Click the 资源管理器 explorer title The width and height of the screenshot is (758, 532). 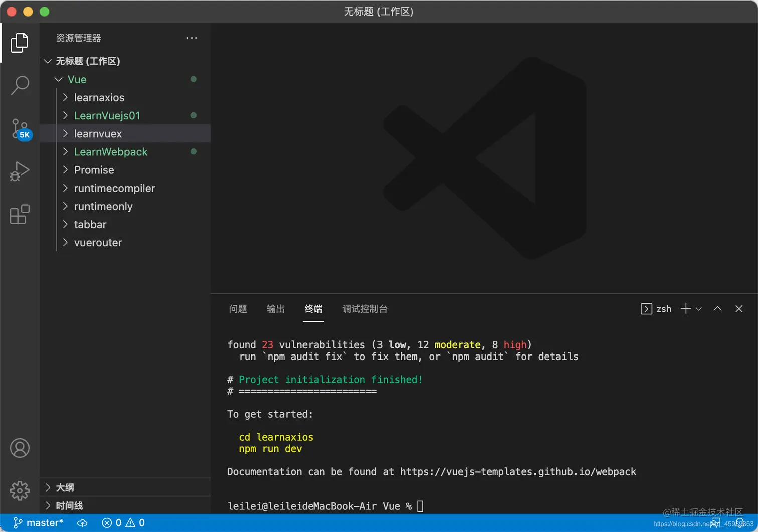[x=78, y=38]
